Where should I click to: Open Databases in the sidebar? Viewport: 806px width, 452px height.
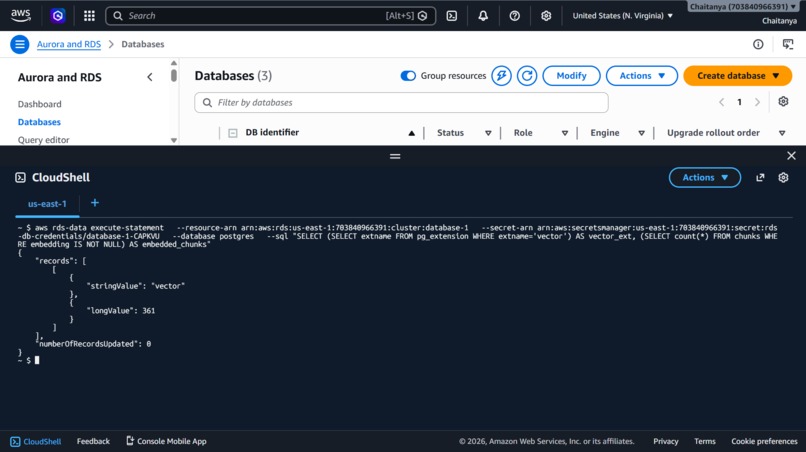tap(39, 122)
